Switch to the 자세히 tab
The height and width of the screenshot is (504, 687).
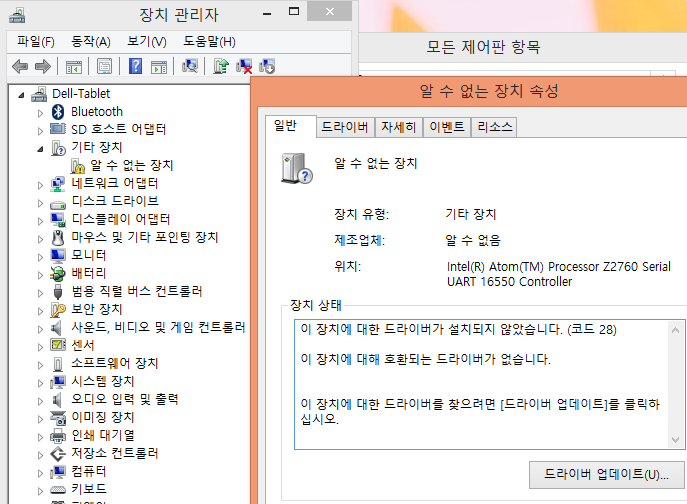coord(398,127)
